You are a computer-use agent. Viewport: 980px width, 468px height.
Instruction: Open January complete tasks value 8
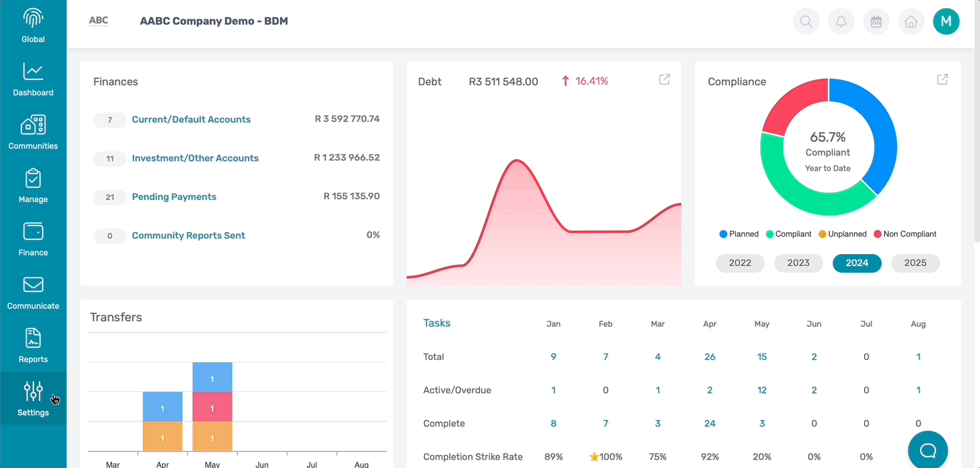coord(553,423)
